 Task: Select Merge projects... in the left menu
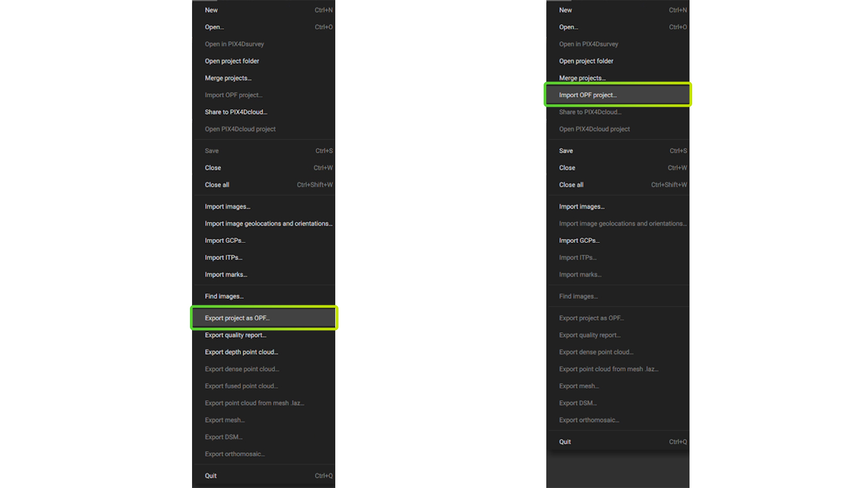[264, 78]
